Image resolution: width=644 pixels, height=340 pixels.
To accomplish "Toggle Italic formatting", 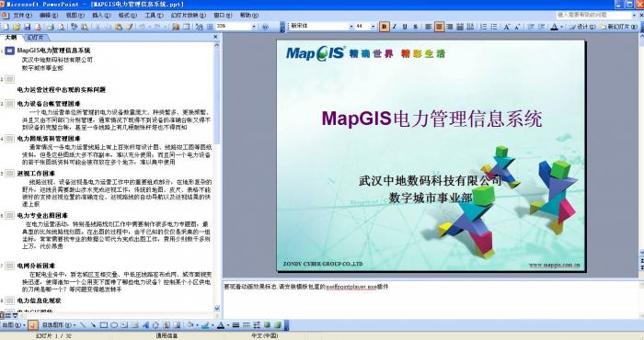I will (395, 27).
